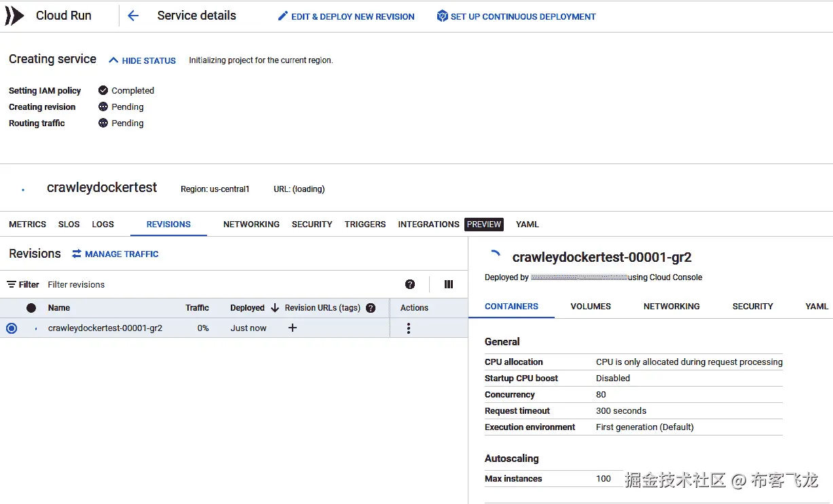The height and width of the screenshot is (504, 833).
Task: Open the service YAML tab
Action: [527, 224]
